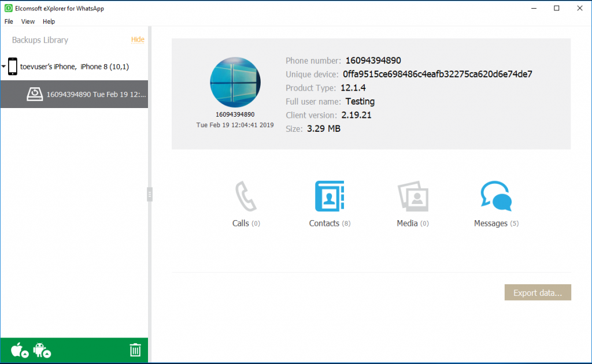Collapse the toevuser's iPhone entry
Screen dimensions: 592x364
[3, 66]
